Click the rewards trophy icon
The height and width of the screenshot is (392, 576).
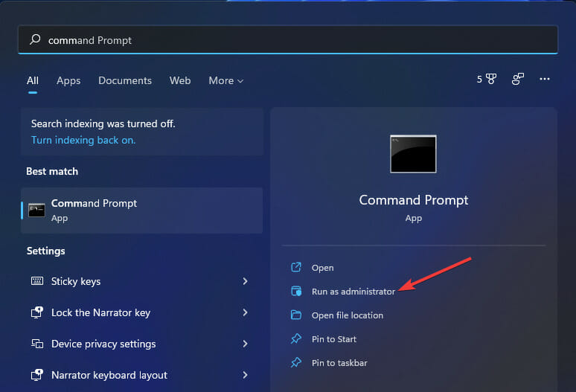(x=490, y=80)
